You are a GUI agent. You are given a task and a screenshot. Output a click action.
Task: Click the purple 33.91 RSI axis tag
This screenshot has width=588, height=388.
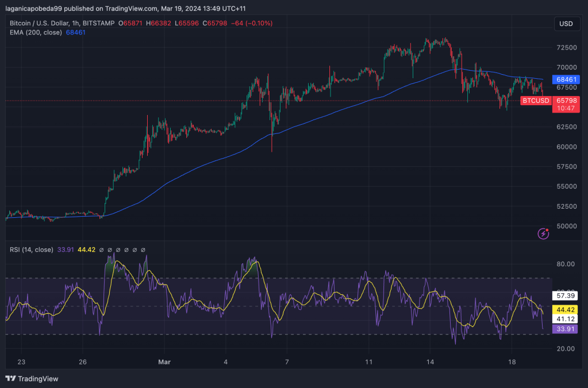click(563, 329)
